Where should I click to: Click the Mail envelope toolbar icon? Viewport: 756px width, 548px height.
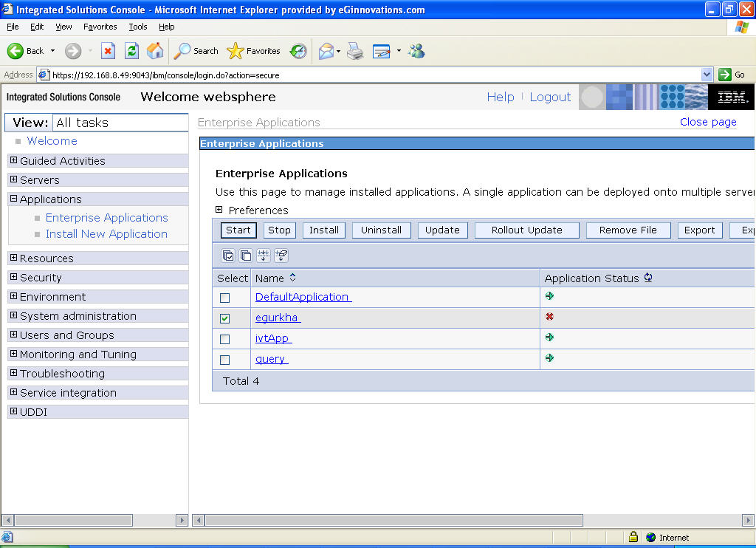point(326,51)
